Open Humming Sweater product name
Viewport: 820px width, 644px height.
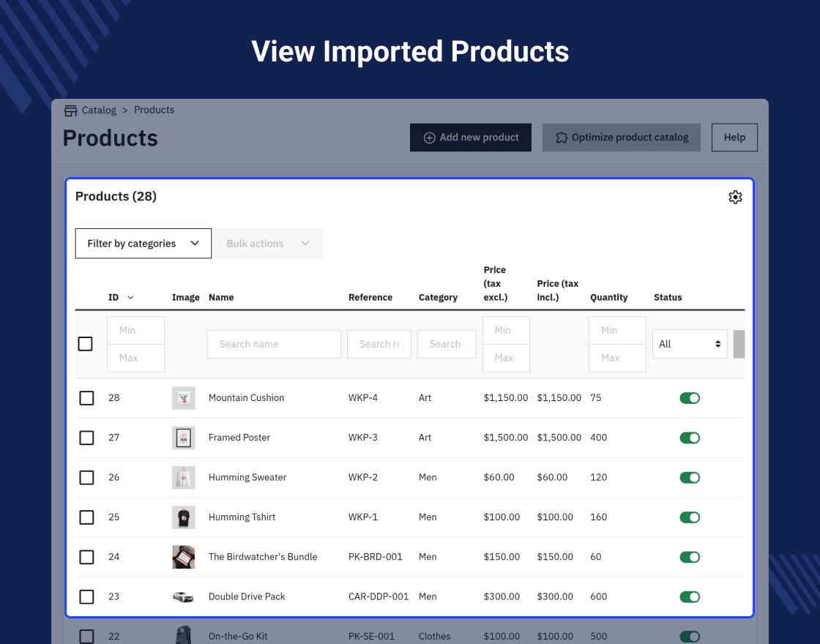coord(247,477)
